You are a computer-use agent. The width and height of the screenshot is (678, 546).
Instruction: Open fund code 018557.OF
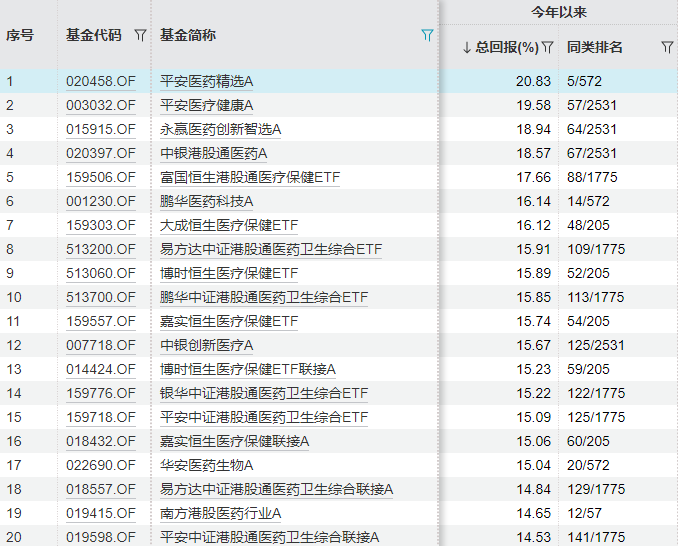coord(101,489)
